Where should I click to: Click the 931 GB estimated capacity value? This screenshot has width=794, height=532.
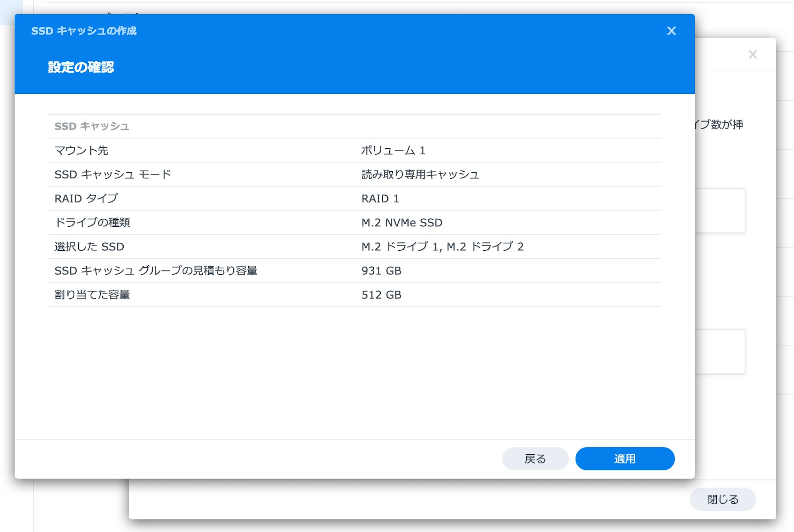[381, 270]
